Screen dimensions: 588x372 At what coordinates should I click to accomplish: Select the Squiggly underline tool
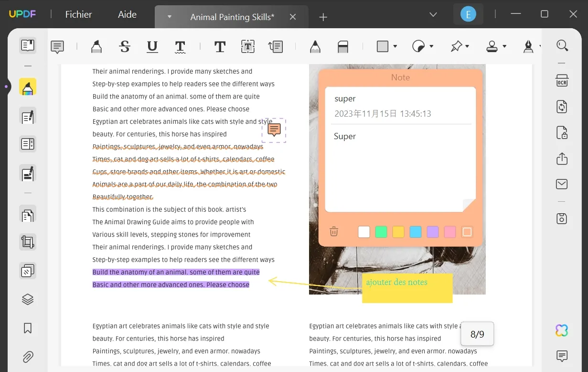click(180, 46)
